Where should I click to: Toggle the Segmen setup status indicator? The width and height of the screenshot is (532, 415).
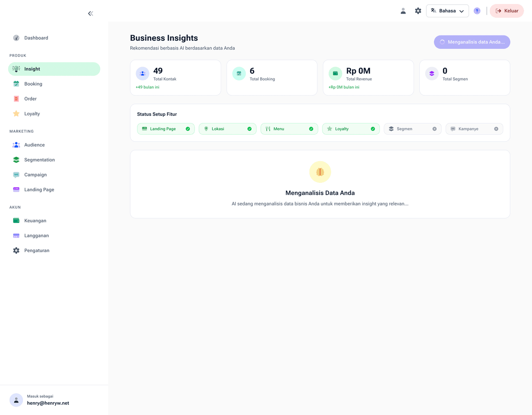tap(434, 128)
